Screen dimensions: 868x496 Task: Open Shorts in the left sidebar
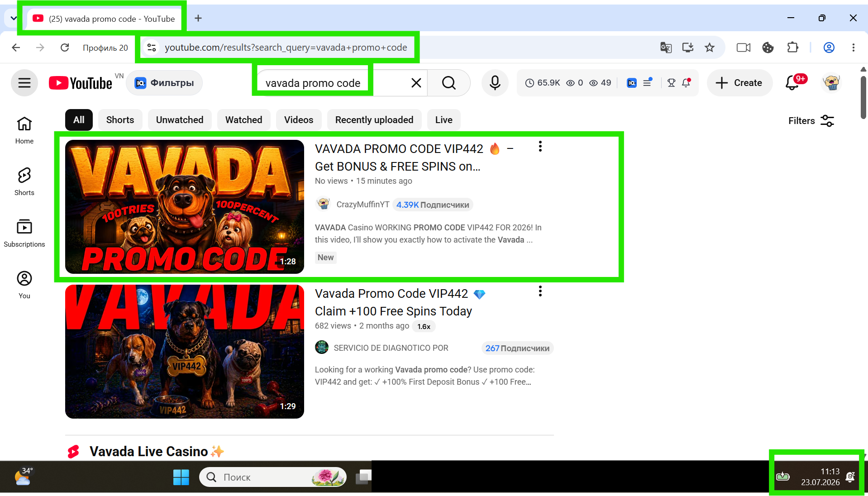(x=24, y=182)
